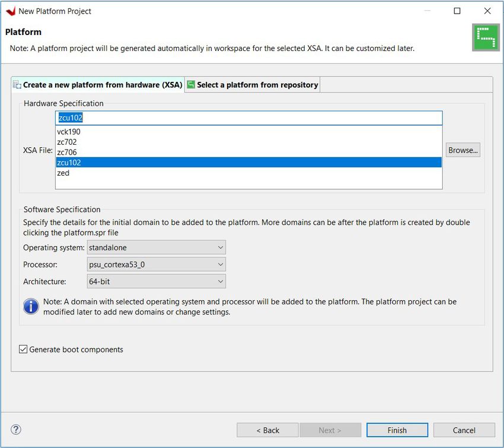The height and width of the screenshot is (448, 504).
Task: Cancel the platform project wizard
Action: pyautogui.click(x=464, y=430)
